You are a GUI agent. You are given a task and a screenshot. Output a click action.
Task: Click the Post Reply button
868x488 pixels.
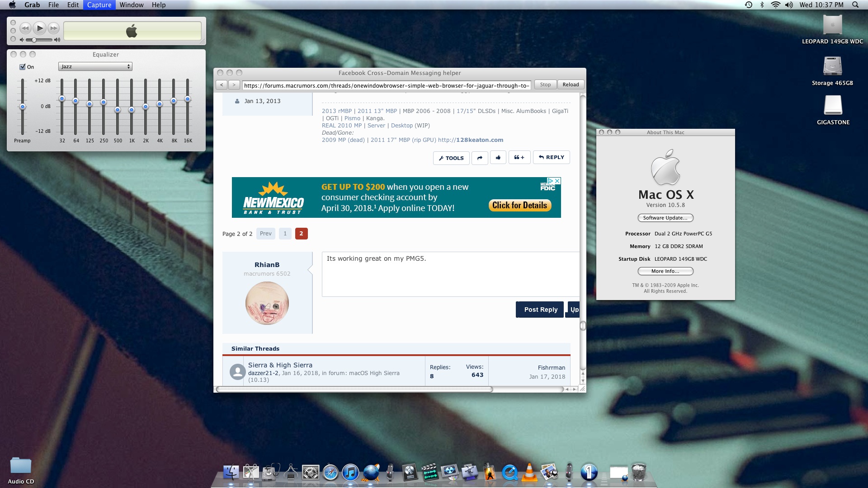540,310
